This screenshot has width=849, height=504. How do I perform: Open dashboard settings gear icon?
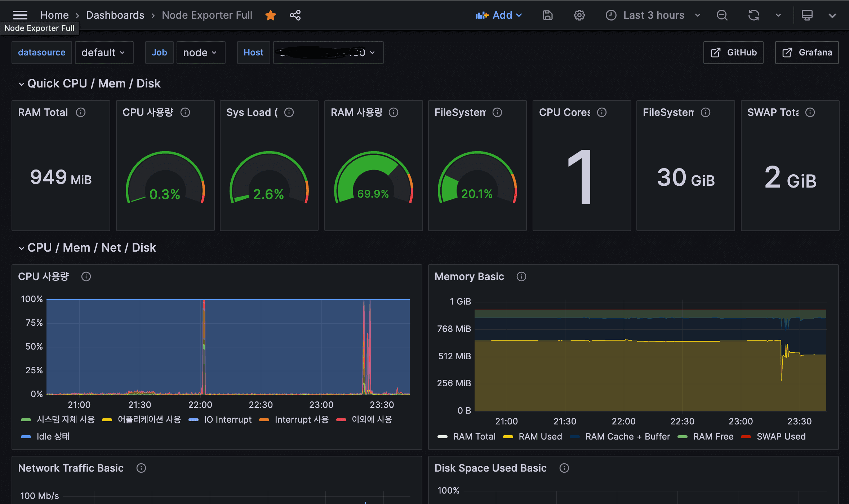(x=579, y=15)
